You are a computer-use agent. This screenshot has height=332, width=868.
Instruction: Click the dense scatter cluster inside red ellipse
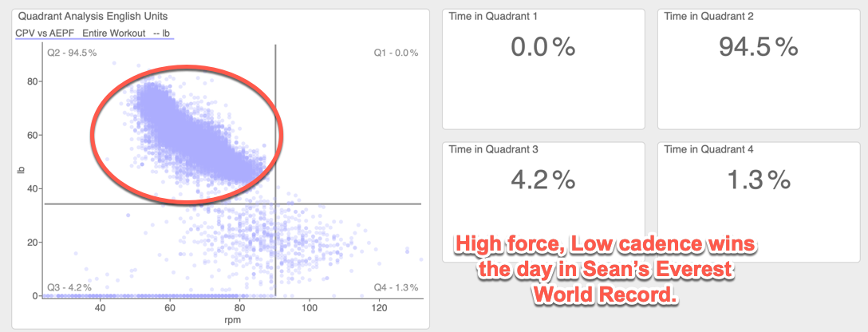(x=183, y=128)
